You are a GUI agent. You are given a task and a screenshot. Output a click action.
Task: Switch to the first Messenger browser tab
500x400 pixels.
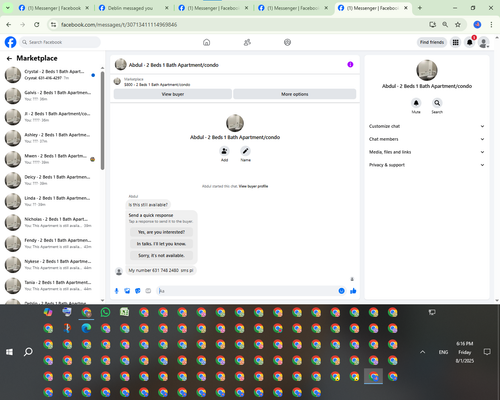click(53, 8)
